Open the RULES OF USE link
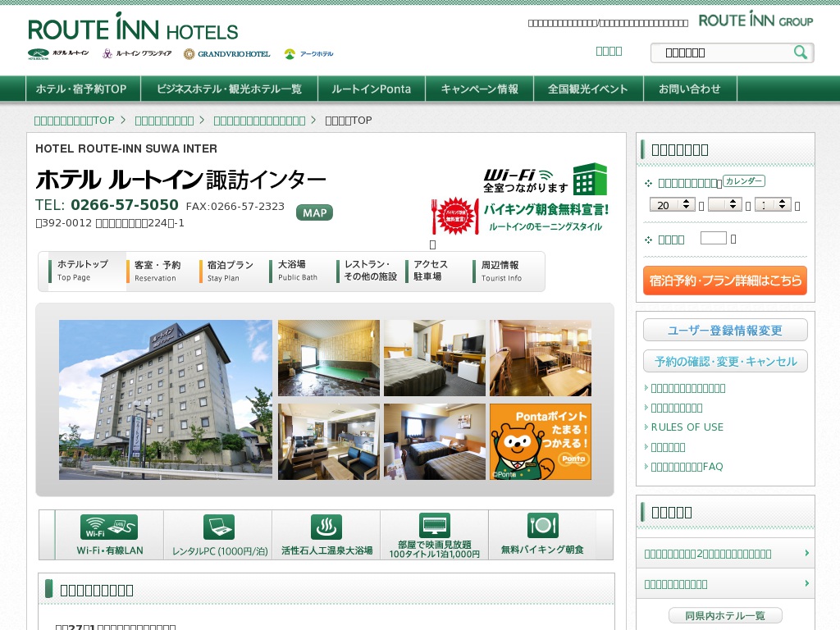 point(687,427)
